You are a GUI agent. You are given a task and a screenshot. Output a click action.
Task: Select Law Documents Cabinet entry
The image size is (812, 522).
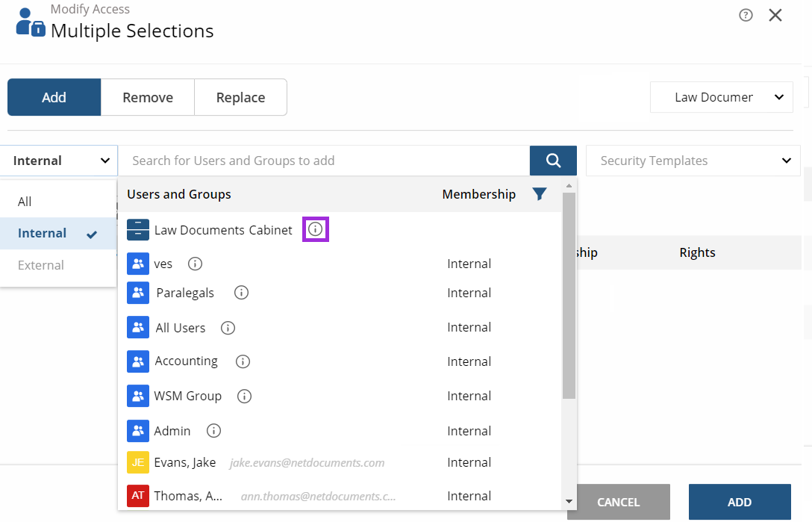point(223,230)
